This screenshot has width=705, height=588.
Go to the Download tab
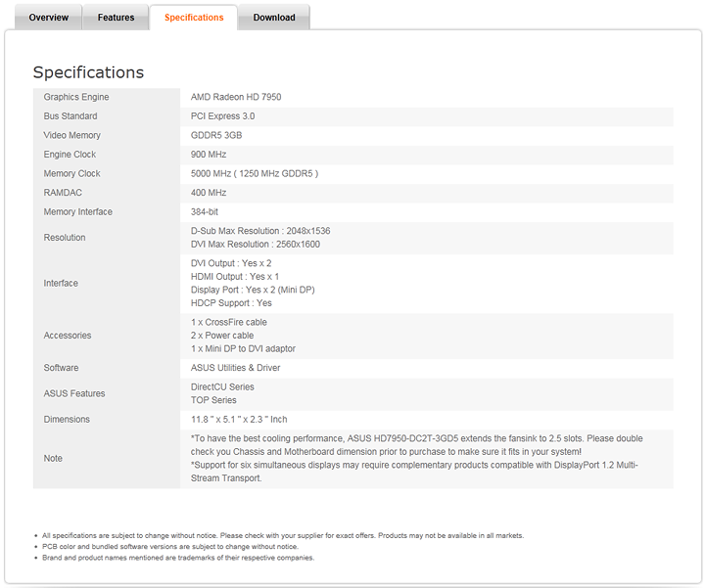pos(274,18)
